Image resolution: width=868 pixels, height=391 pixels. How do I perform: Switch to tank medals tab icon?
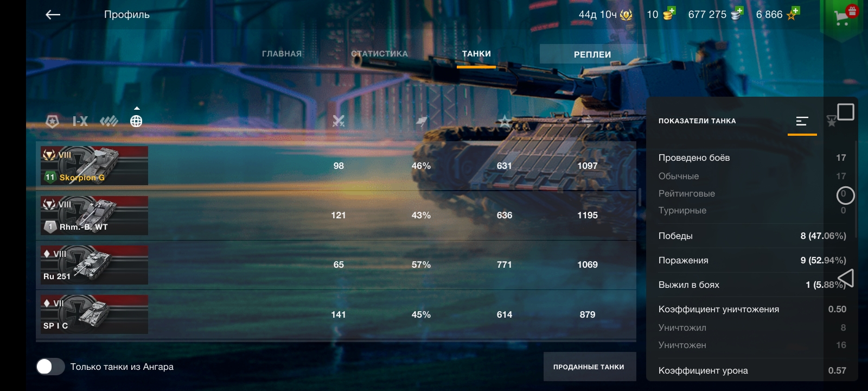coord(831,121)
